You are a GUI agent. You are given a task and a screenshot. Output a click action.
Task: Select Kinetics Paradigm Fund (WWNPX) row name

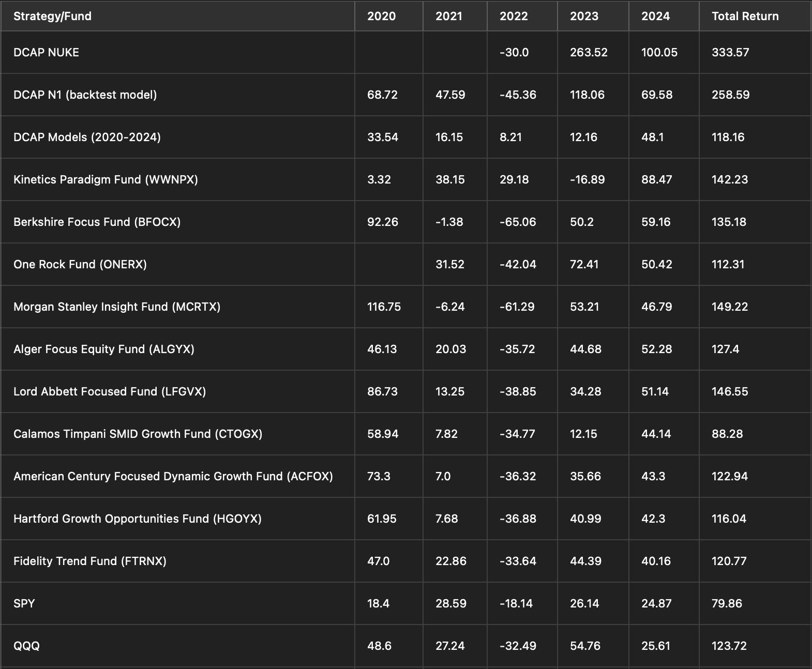[x=106, y=179]
